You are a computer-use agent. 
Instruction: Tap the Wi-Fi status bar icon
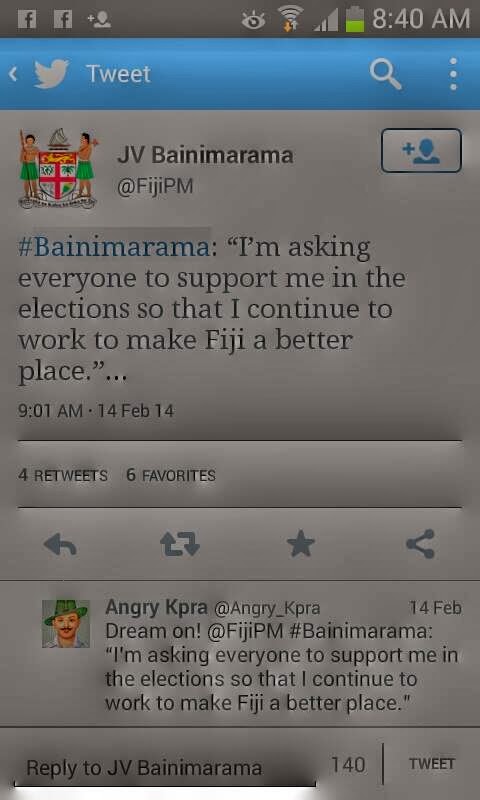click(x=290, y=20)
